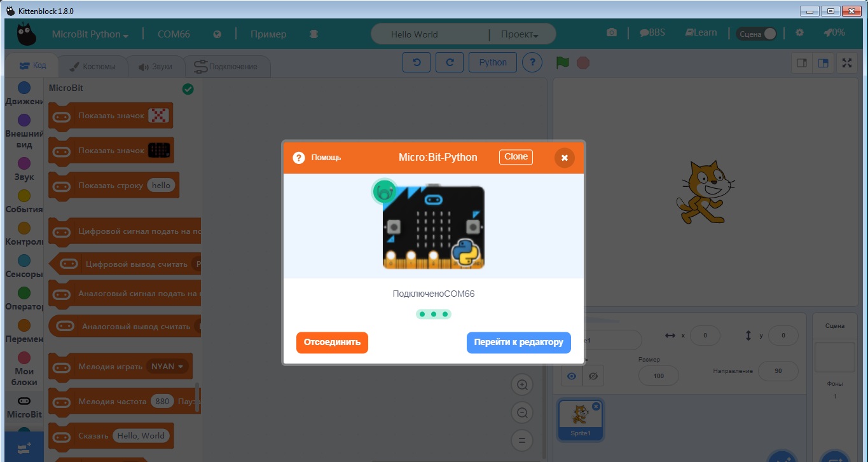
Task: Open the globe language icon
Action: [217, 34]
